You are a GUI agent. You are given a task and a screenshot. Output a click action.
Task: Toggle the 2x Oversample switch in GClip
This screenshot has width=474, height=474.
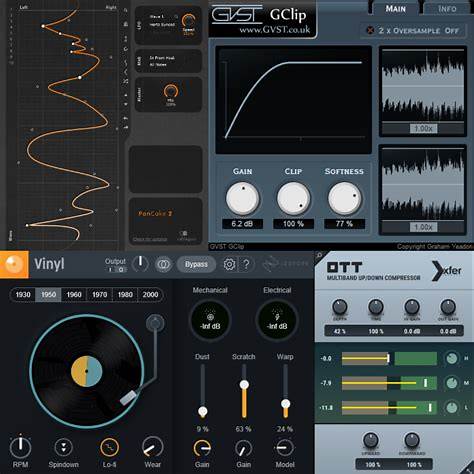(370, 30)
